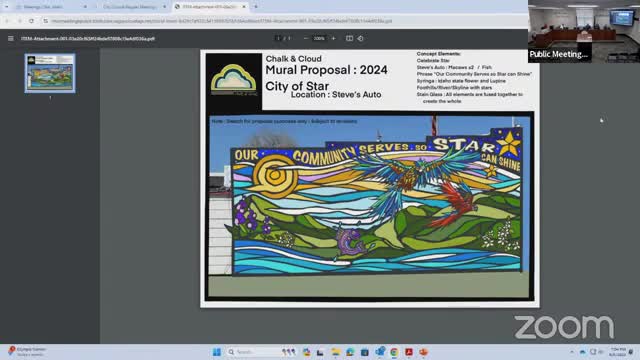640x360 pixels.
Task: Select the page 1 thumbnail in sidebar
Action: point(50,73)
